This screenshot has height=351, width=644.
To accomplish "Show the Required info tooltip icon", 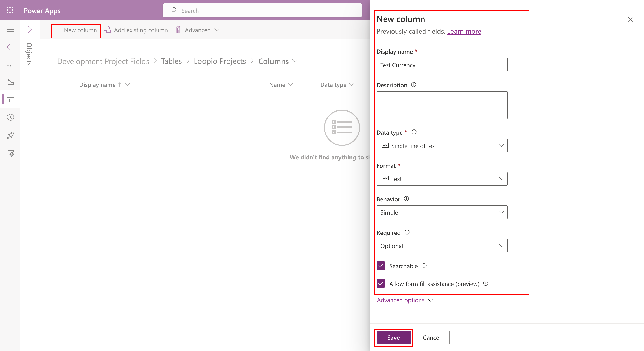I will coord(407,232).
